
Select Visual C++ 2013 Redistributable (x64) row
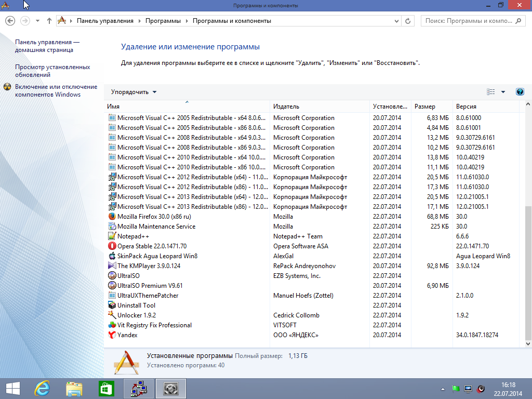click(x=312, y=197)
